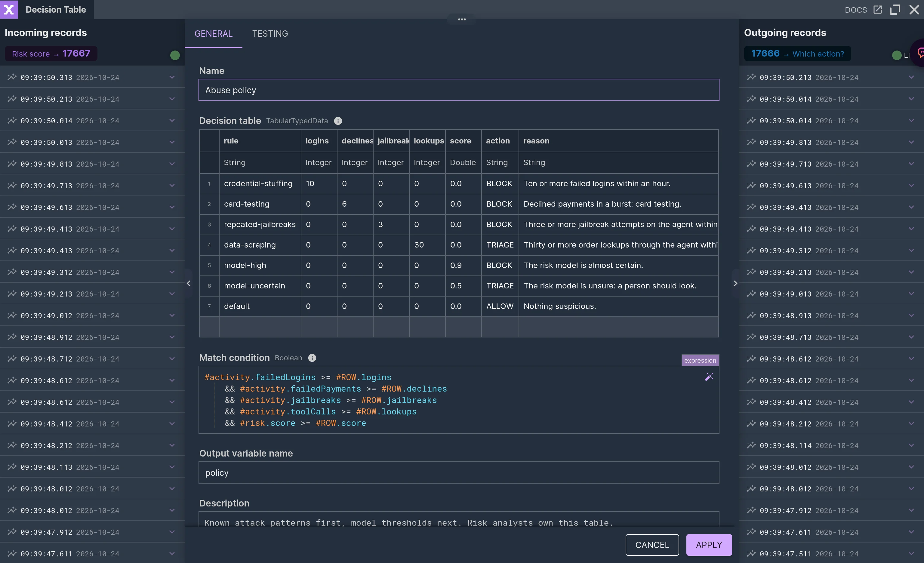Click the magic wand icon in expression editor
The height and width of the screenshot is (563, 924).
pyautogui.click(x=709, y=377)
